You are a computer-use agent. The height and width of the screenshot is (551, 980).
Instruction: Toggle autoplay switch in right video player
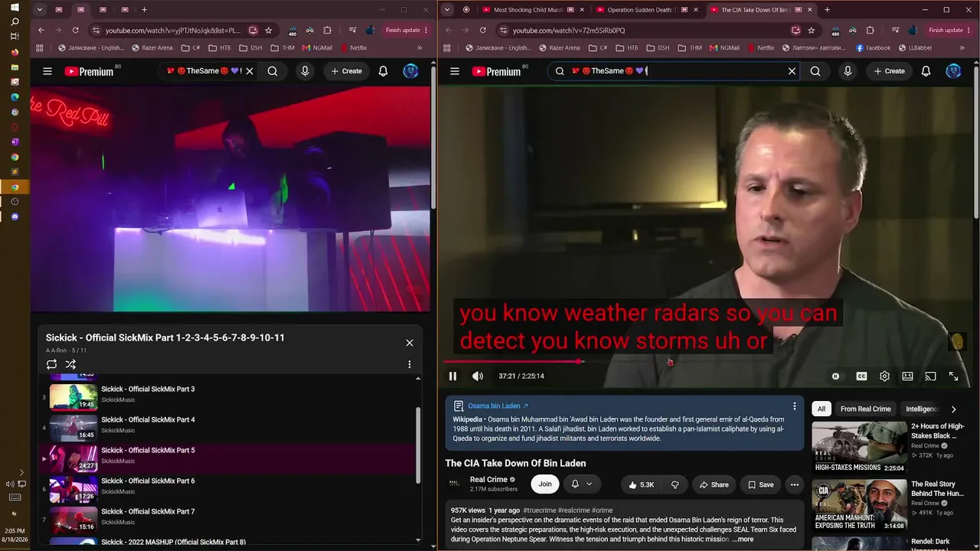coord(835,377)
